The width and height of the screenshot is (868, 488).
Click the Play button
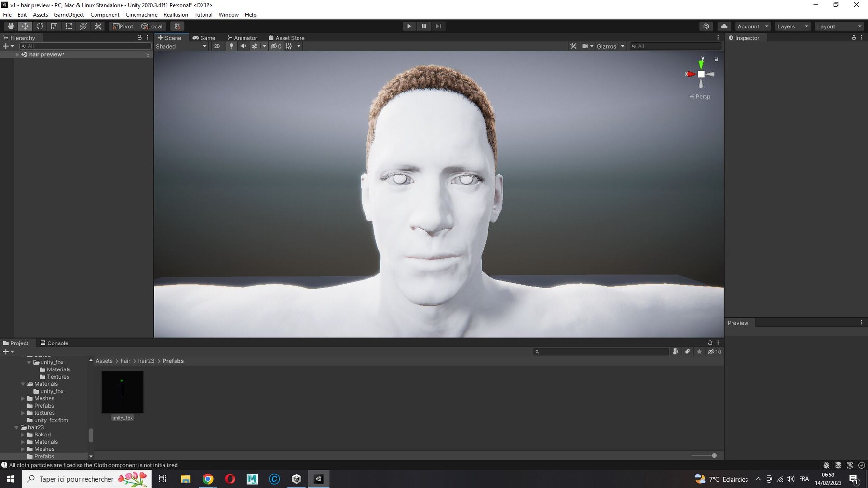click(x=409, y=26)
